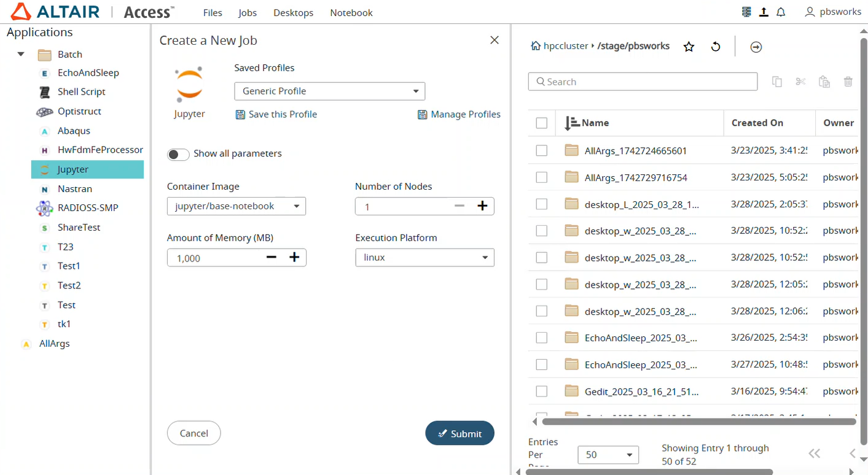
Task: Check the AllArgs_1742724665601 folder checkbox
Action: pyautogui.click(x=541, y=150)
